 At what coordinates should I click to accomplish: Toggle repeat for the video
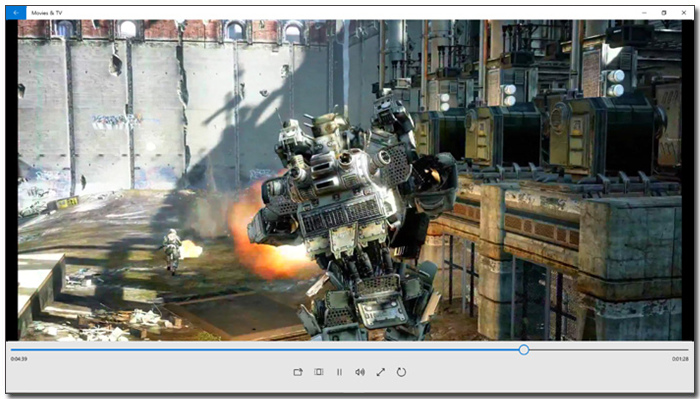point(401,372)
